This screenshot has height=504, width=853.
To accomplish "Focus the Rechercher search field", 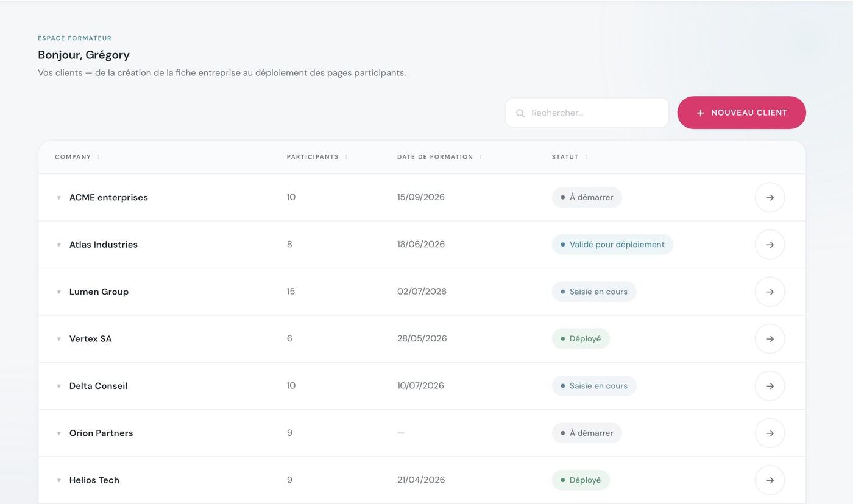I will pyautogui.click(x=587, y=113).
